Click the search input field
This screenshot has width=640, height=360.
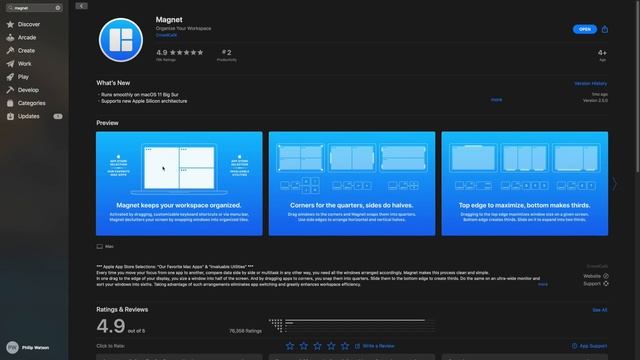pos(34,8)
